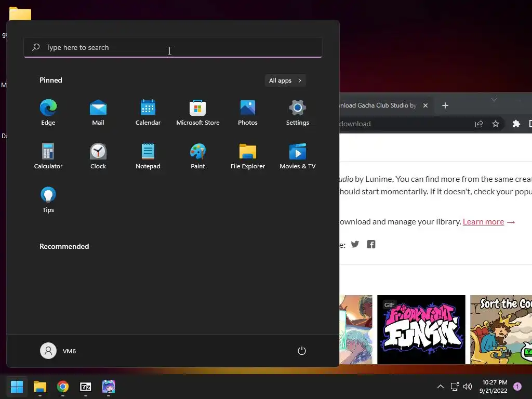Image resolution: width=532 pixels, height=399 pixels.
Task: Open Settings from pinned apps
Action: [298, 113]
